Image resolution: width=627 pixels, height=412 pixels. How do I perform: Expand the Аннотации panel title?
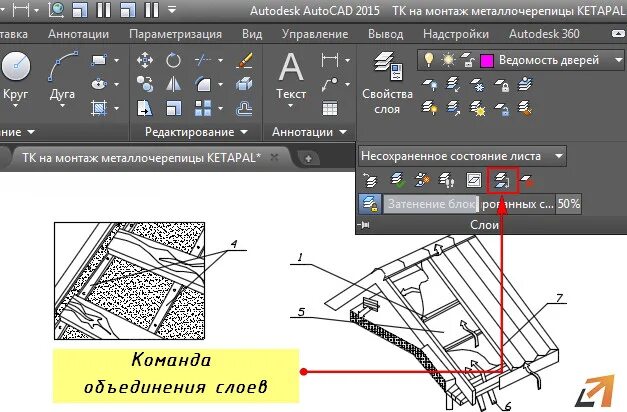(x=309, y=132)
